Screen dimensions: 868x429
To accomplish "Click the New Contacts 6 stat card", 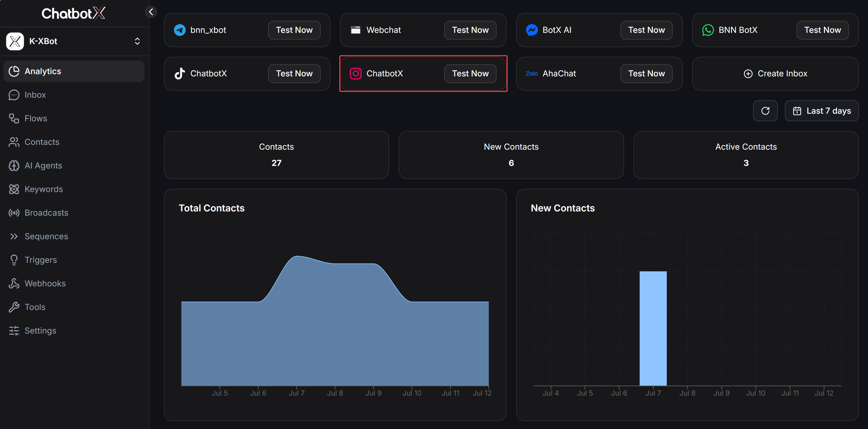I will click(x=511, y=155).
